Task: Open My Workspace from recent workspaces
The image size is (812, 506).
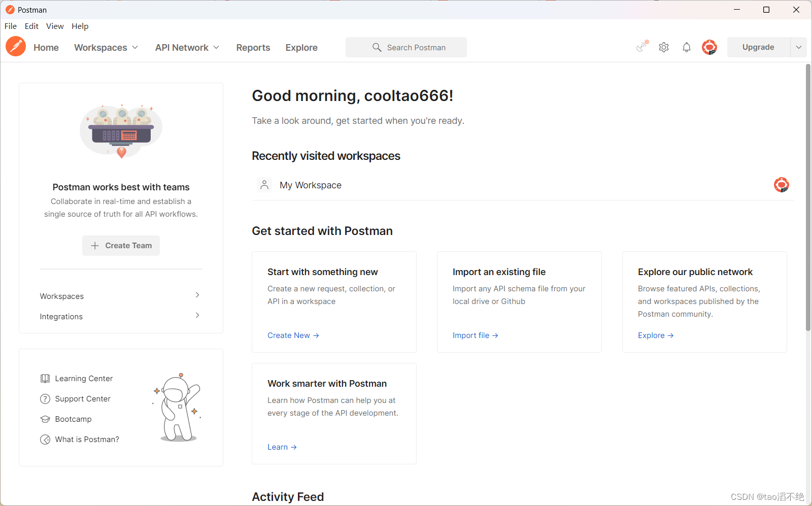Action: 311,185
